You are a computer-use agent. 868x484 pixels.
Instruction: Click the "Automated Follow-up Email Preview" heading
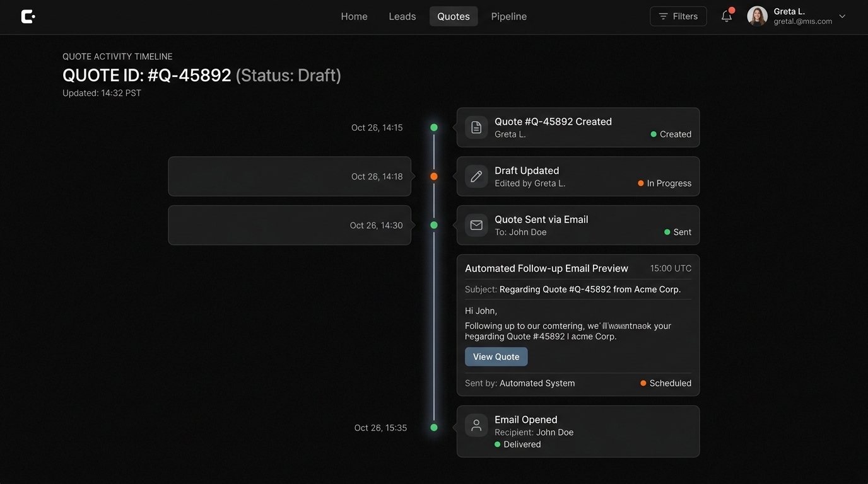546,268
